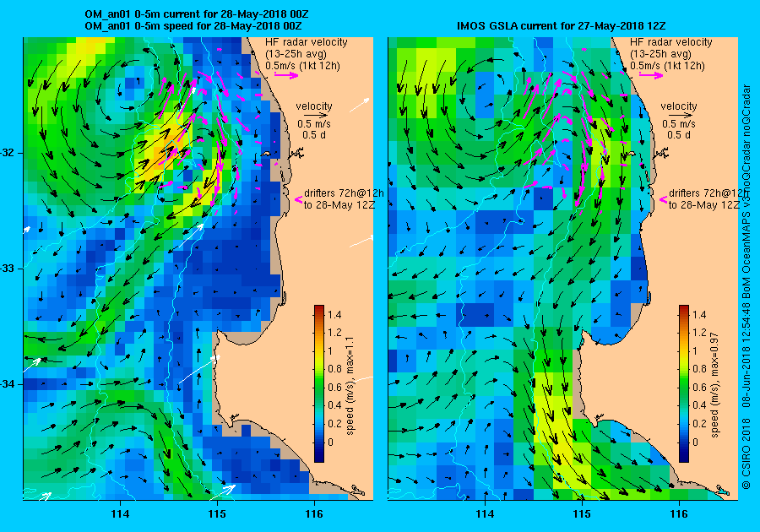This screenshot has width=760, height=532.
Task: Click the '0.2' tick on the left color bar
Action: pyautogui.click(x=334, y=423)
